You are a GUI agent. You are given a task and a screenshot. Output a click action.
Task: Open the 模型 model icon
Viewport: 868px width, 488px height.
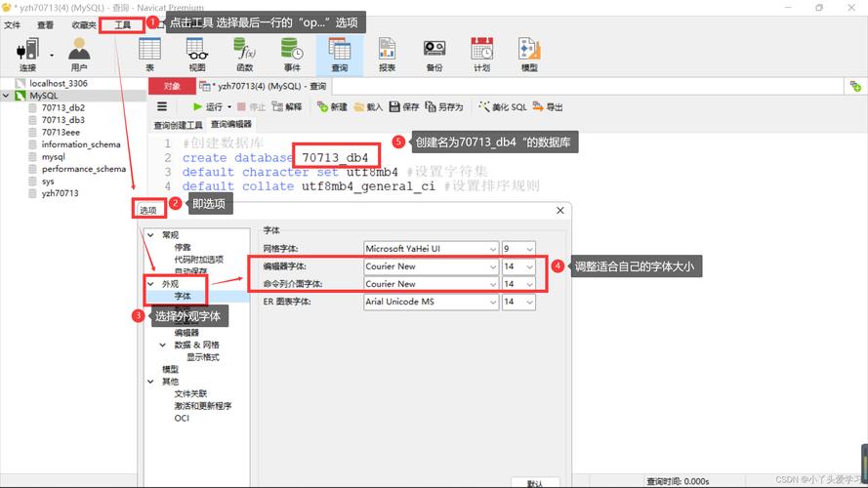pos(529,55)
